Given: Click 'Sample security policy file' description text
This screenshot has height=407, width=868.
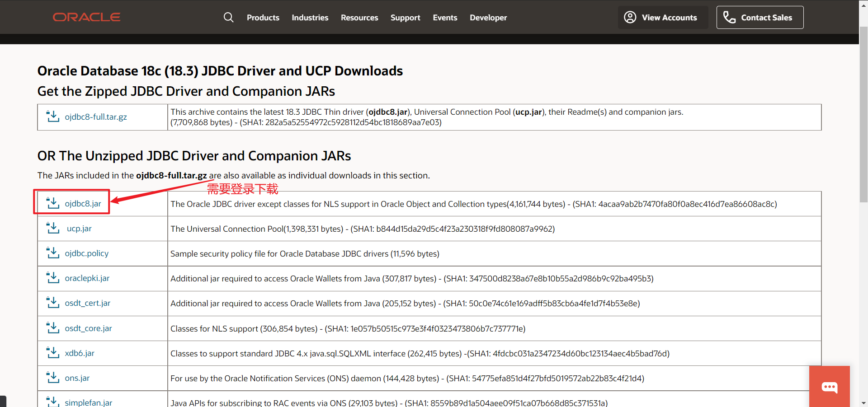Looking at the screenshot, I should 305,254.
